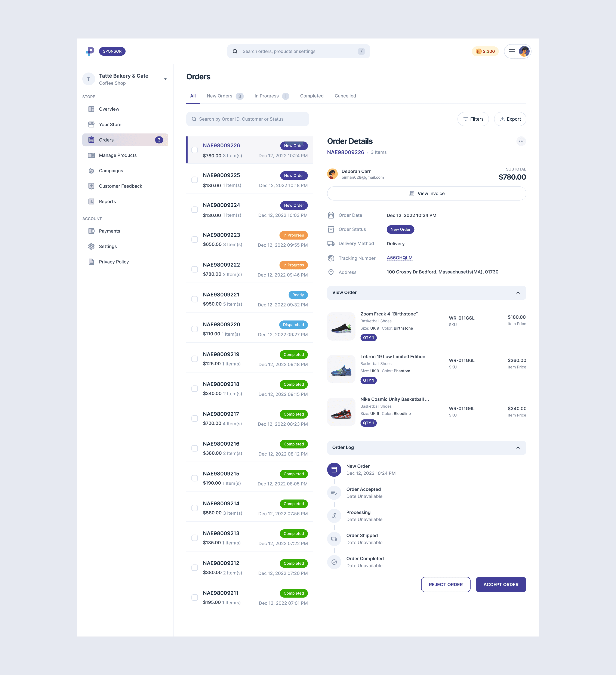Viewport: 616px width, 675px height.
Task: Click the three-dot menu in Order Details
Action: 521,141
